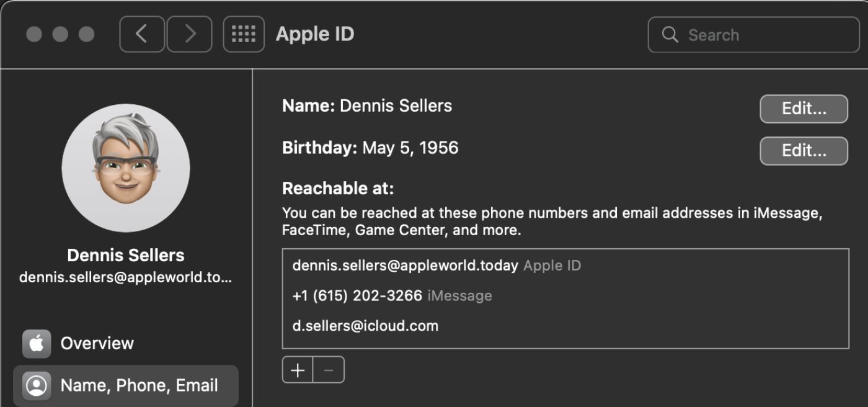Click the magnifying glass search icon

pos(670,35)
